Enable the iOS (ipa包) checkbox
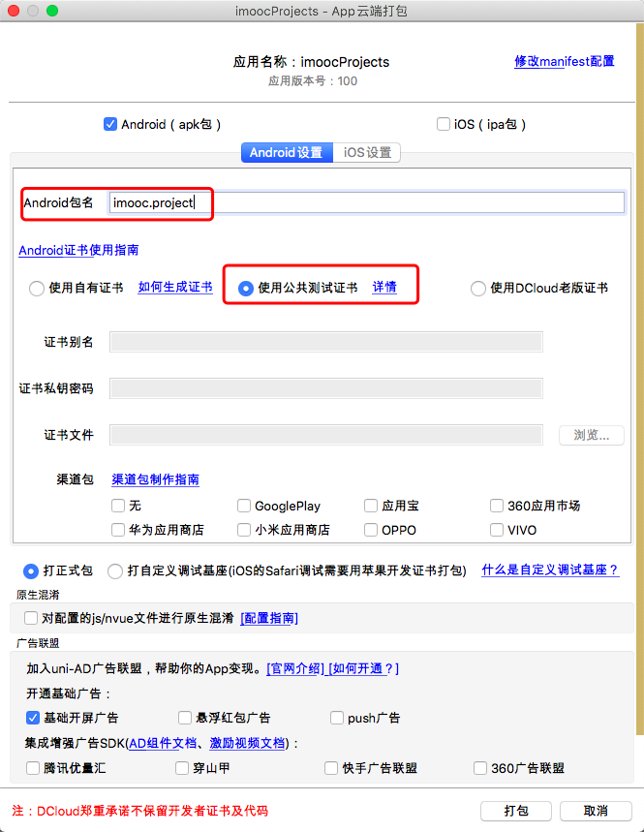Viewport: 644px width, 832px height. [x=444, y=124]
